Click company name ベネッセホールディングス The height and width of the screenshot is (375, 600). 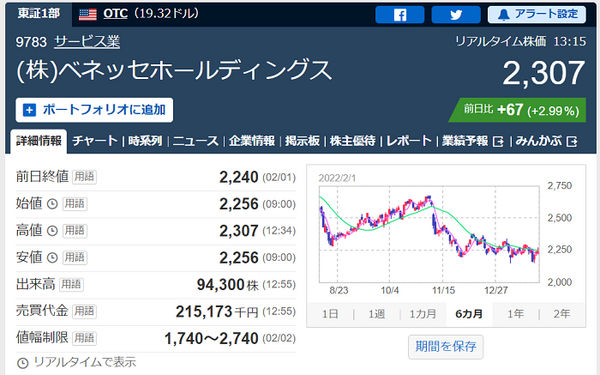174,71
